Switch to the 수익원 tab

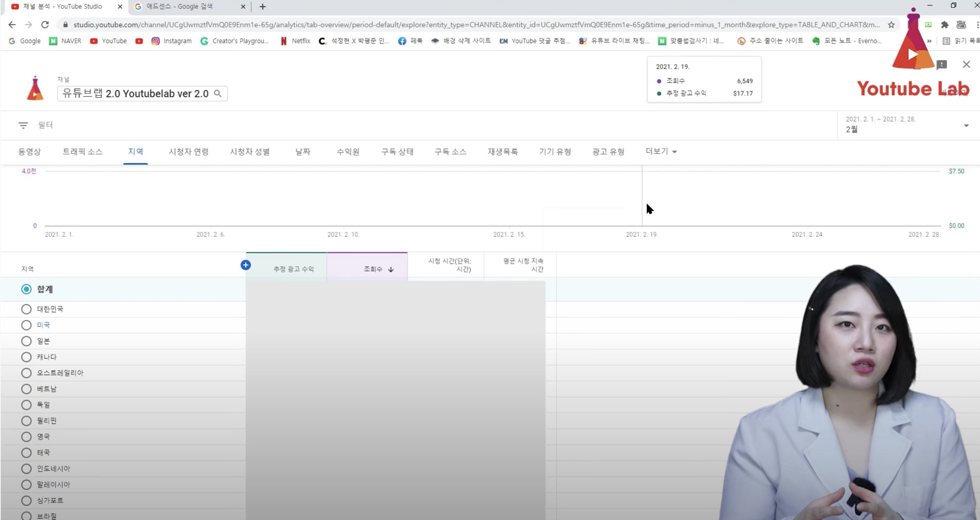pos(348,152)
